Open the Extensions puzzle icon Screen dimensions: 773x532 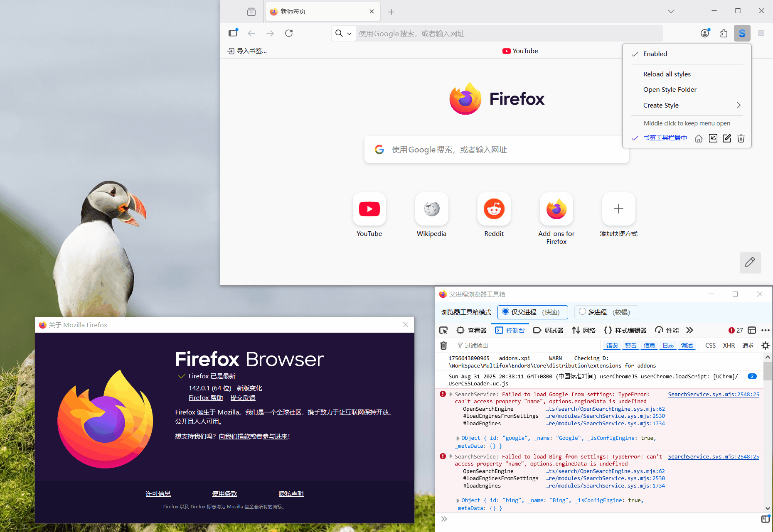(724, 33)
